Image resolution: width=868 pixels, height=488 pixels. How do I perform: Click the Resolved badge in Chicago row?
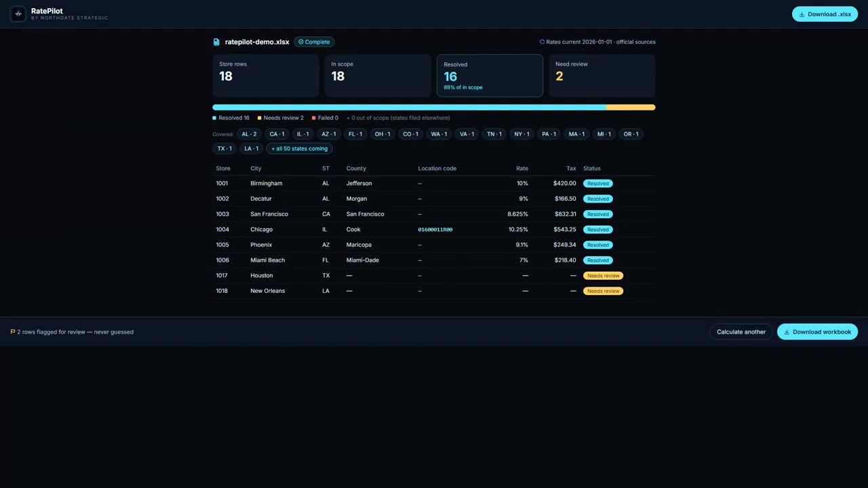(598, 230)
